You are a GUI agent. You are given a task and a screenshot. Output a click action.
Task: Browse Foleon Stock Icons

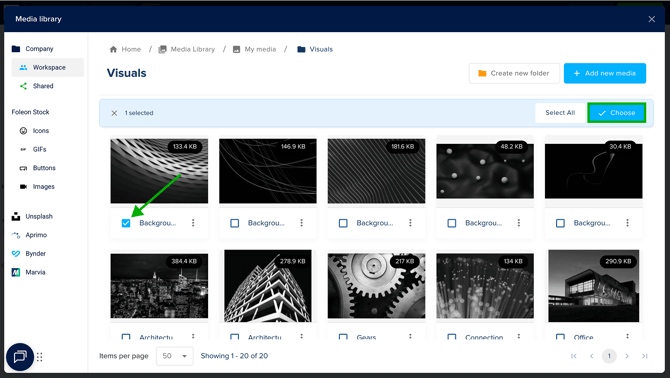pos(34,131)
